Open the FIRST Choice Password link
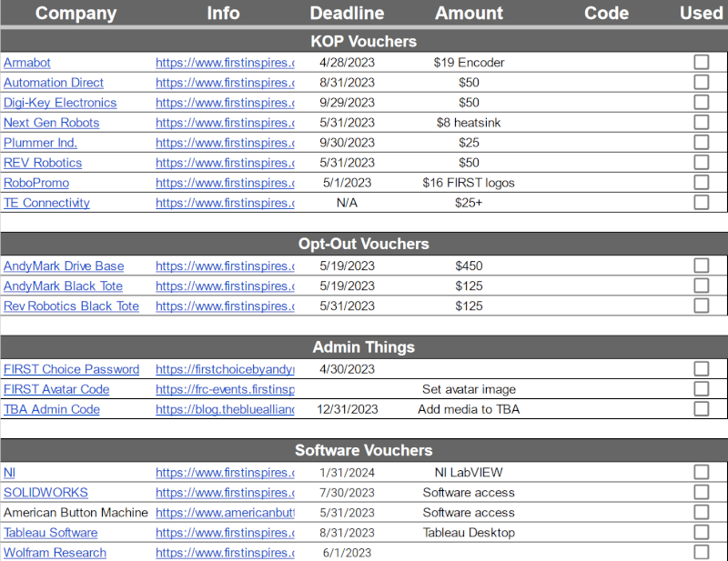The height and width of the screenshot is (561, 728). point(72,369)
